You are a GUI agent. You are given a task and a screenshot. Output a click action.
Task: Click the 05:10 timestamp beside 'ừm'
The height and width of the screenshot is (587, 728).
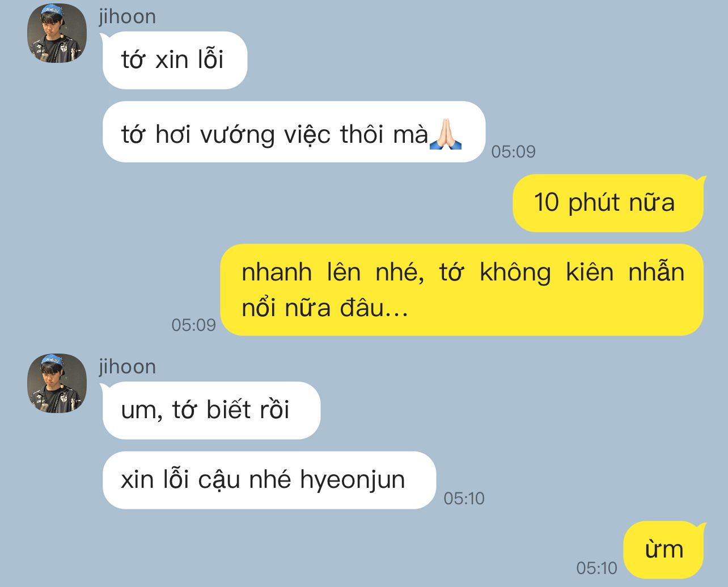pos(596,568)
